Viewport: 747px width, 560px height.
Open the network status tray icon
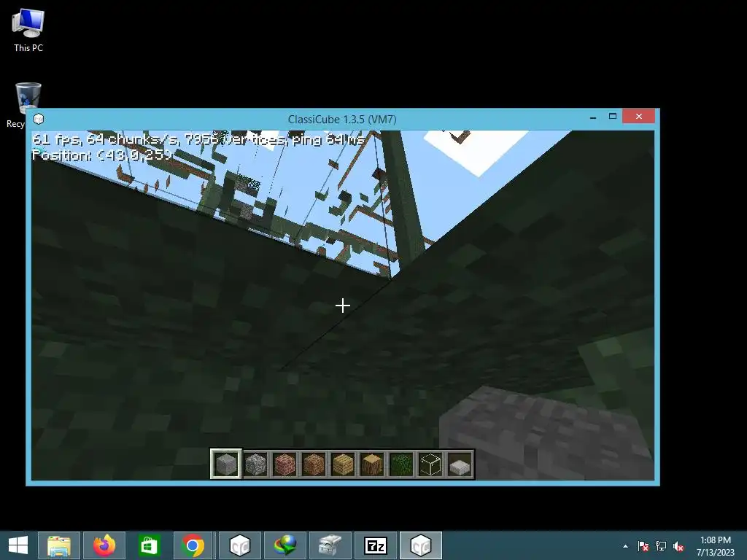coord(661,546)
